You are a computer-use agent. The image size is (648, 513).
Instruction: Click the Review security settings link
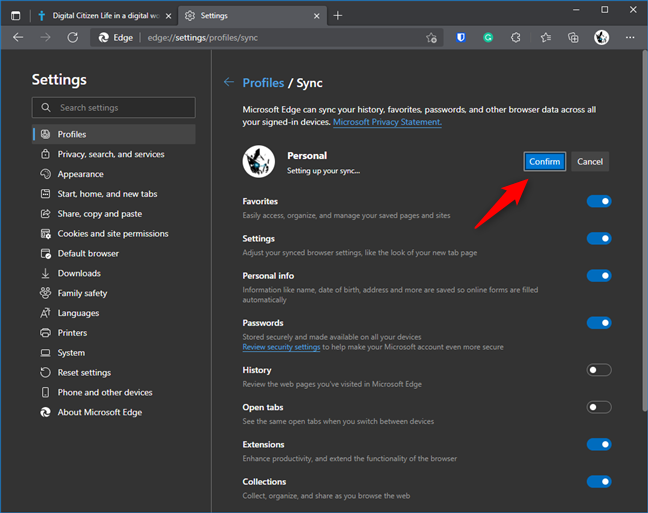tap(281, 347)
